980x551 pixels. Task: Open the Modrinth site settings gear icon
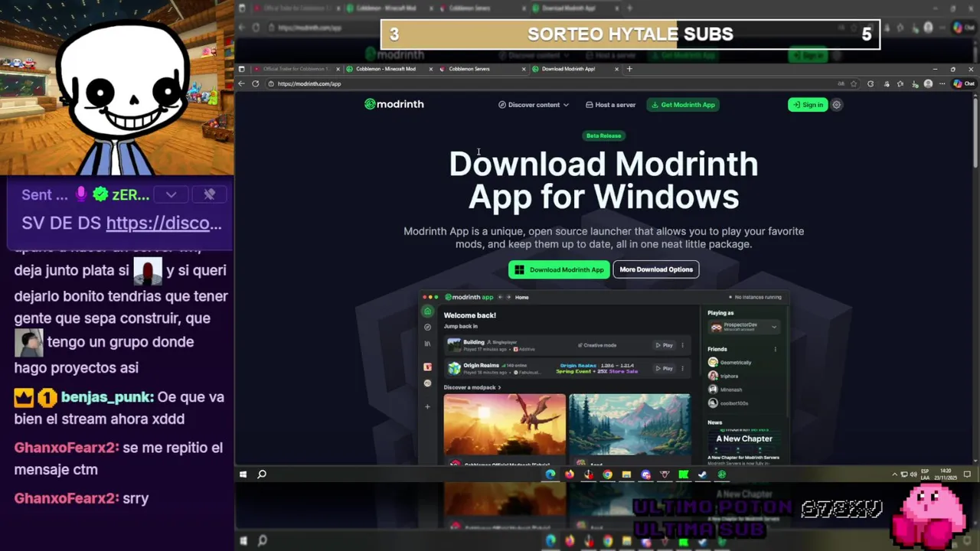point(837,105)
